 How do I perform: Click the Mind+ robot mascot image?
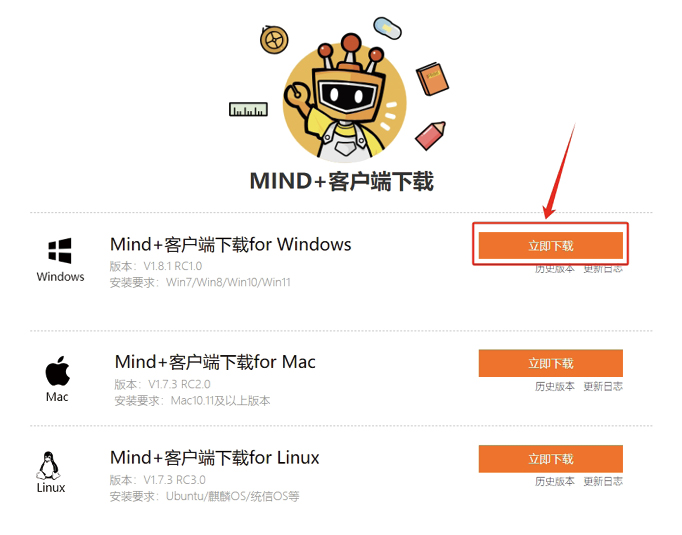[344, 98]
